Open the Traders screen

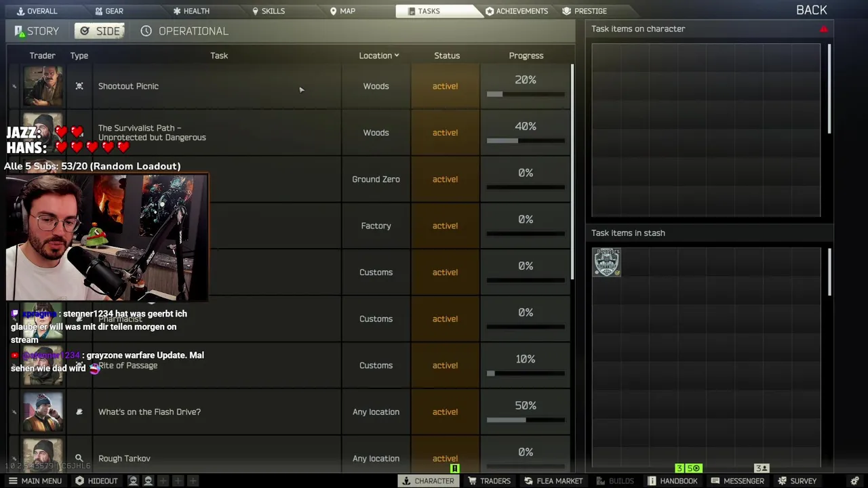tap(489, 481)
